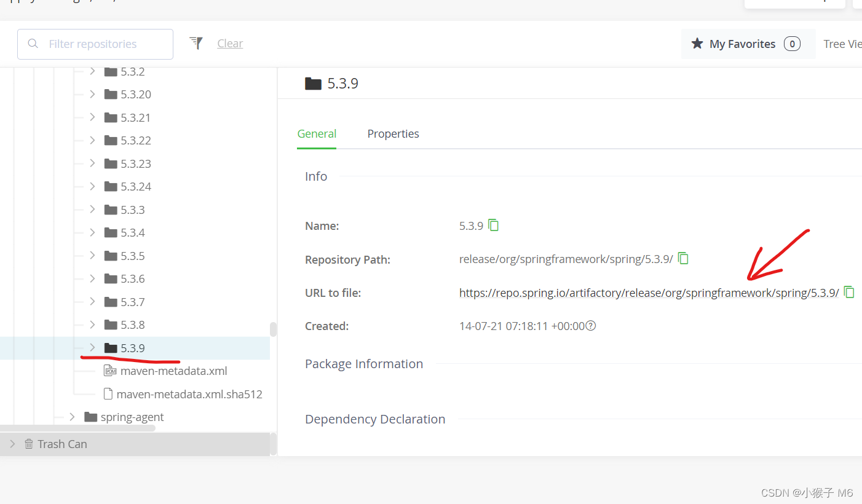This screenshot has width=862, height=504.
Task: Click the 5.3.2 folder icon
Action: click(111, 71)
